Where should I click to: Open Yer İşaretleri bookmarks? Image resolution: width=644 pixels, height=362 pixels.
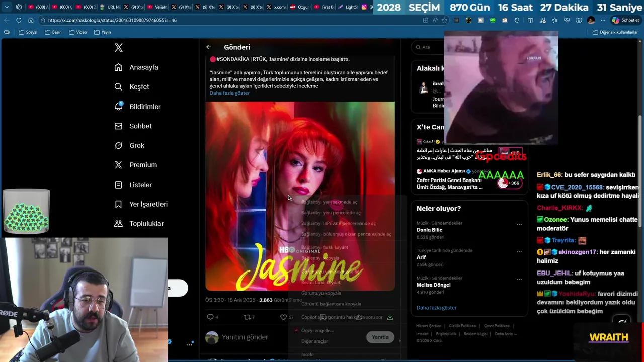141,204
